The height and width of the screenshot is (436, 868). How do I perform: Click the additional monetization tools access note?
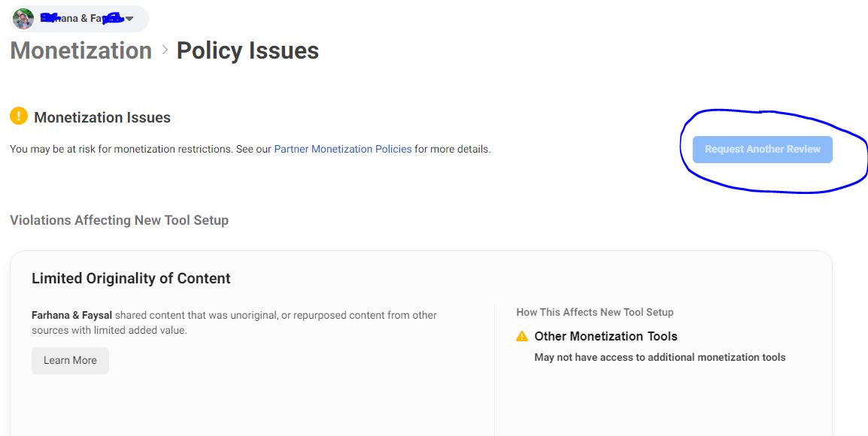tap(660, 357)
